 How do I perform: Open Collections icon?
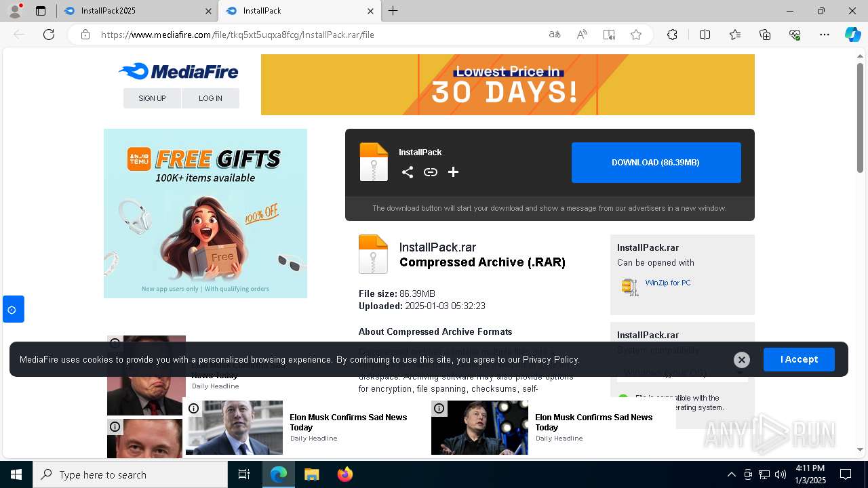pyautogui.click(x=765, y=35)
